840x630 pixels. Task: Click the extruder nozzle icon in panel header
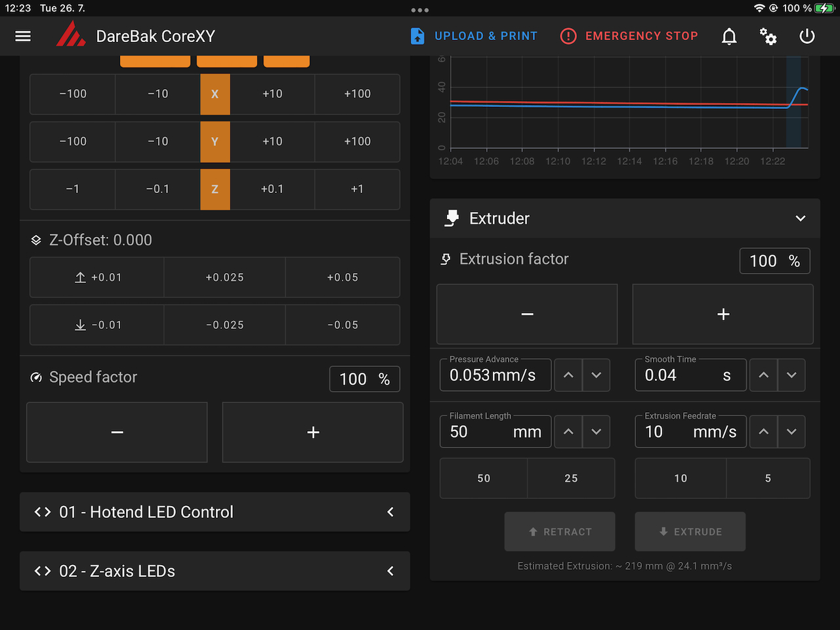451,218
